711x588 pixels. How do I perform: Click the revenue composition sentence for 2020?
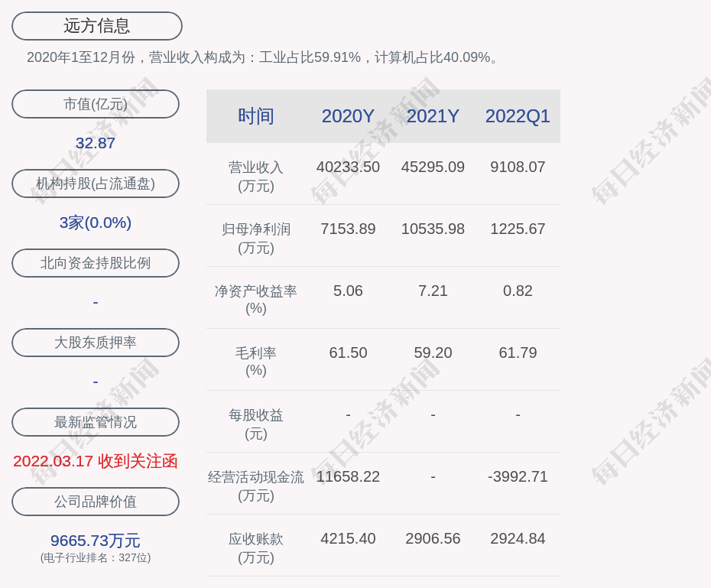click(x=263, y=57)
